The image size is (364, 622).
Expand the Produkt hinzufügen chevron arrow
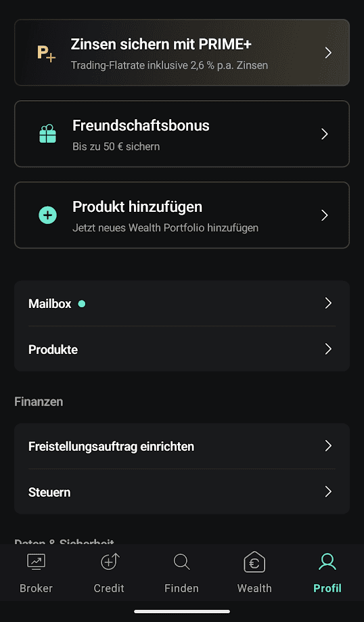tap(325, 215)
